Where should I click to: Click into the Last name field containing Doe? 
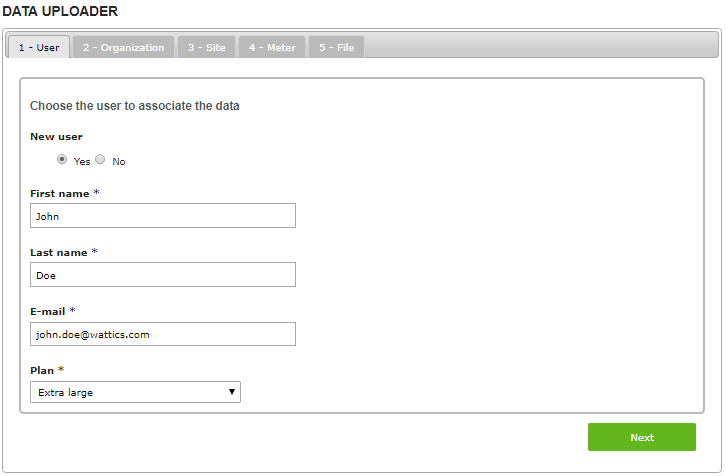163,274
